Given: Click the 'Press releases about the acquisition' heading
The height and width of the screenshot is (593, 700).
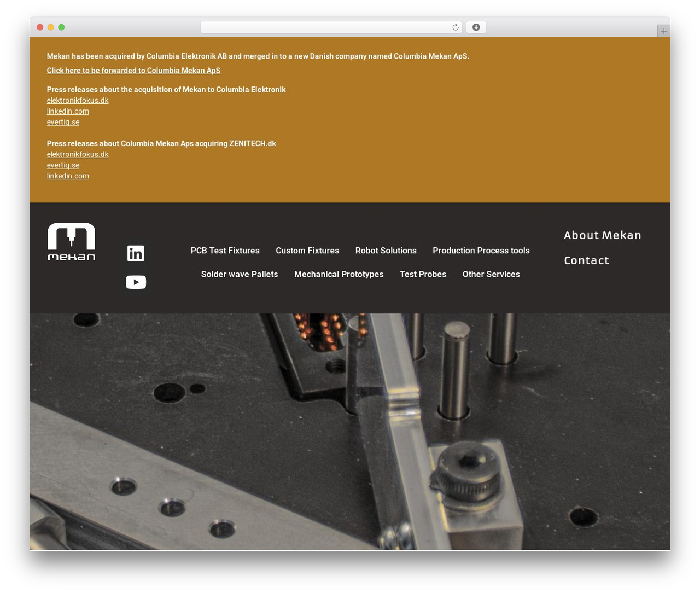Looking at the screenshot, I should coord(166,90).
